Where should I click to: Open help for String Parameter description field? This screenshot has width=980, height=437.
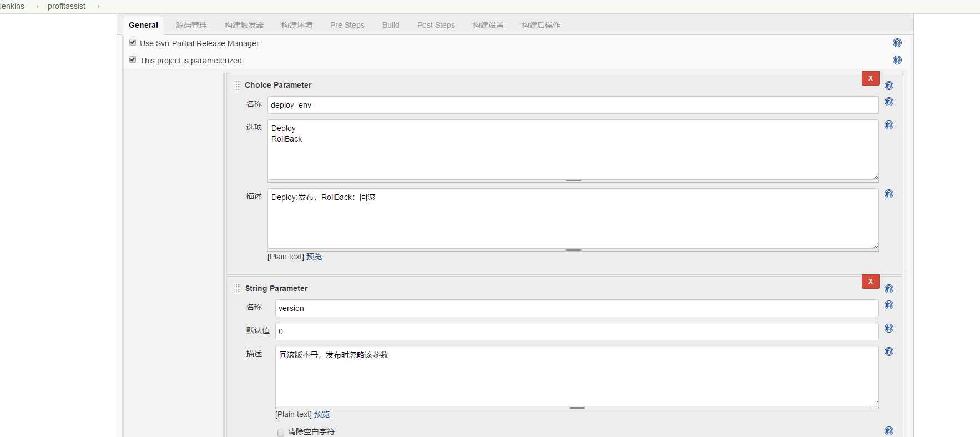(x=889, y=351)
